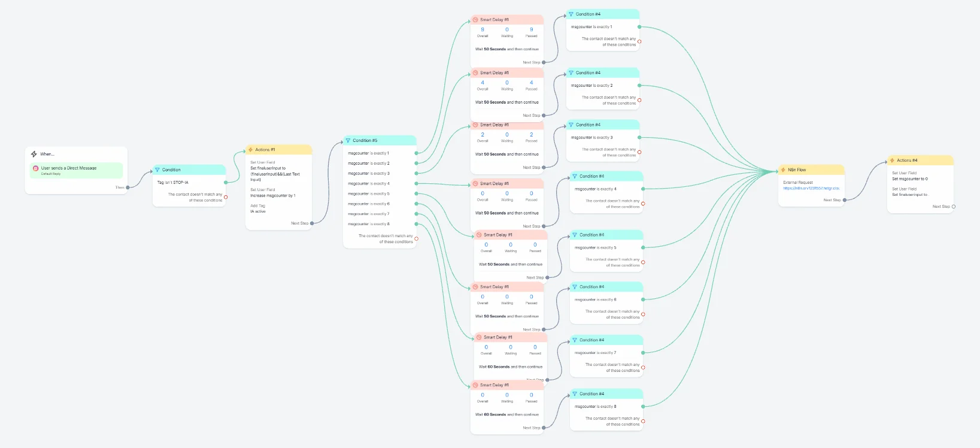Click the lightning icon of Actions #4 node
This screenshot has width=980, height=448.
pos(892,161)
